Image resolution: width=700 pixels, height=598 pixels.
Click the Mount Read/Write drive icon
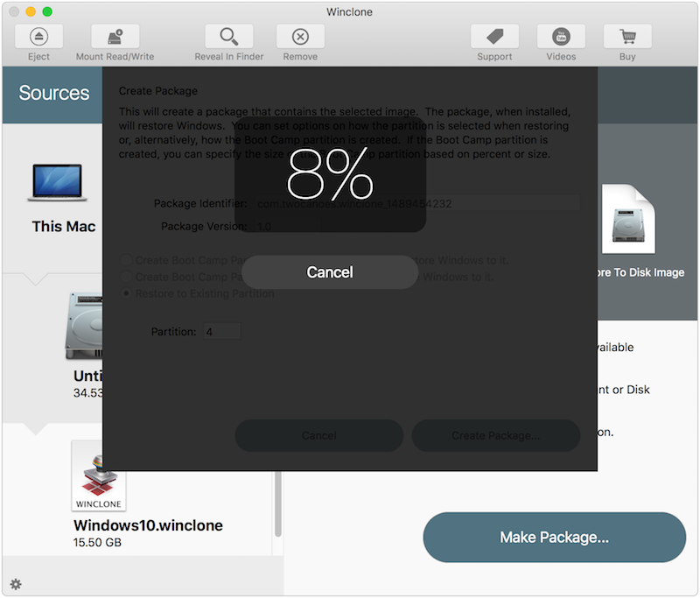click(x=115, y=37)
